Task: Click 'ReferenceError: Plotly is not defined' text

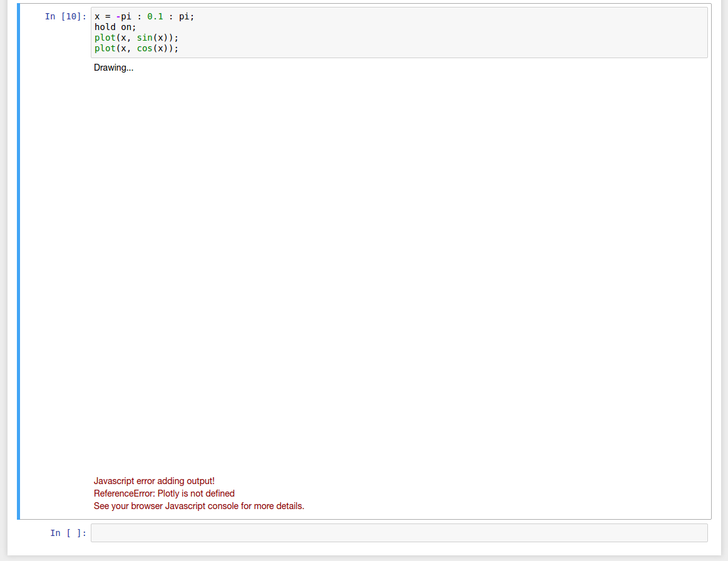Action: coord(164,493)
